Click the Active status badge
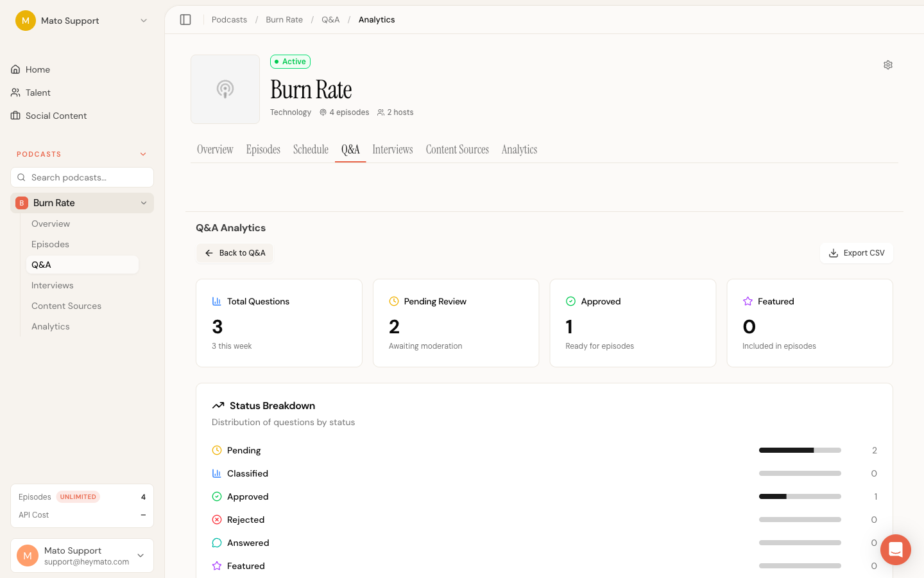Viewport: 924px width, 578px height. [291, 62]
